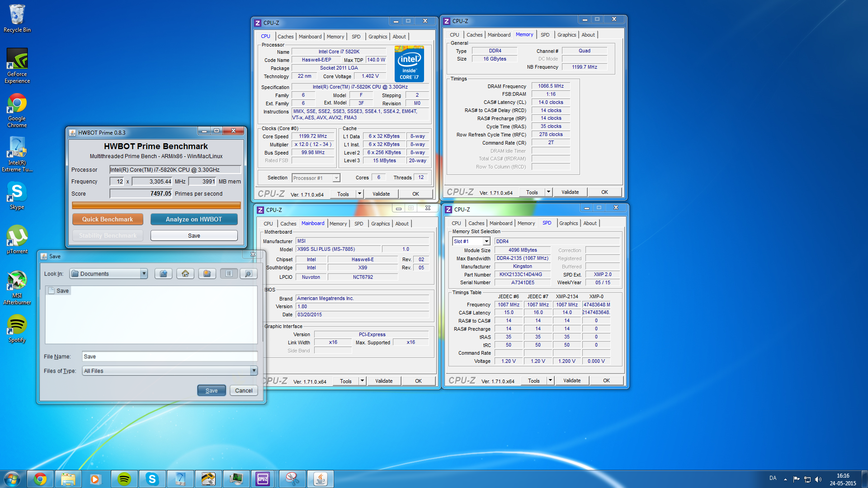Expand Tools arrow in CPU-Z SPD window
The image size is (868, 488).
[550, 380]
